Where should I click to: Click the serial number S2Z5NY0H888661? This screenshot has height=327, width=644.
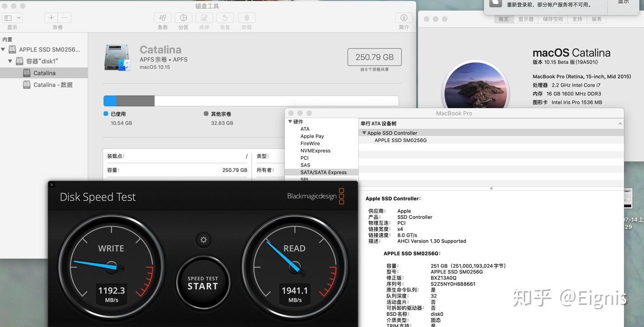[x=453, y=284]
